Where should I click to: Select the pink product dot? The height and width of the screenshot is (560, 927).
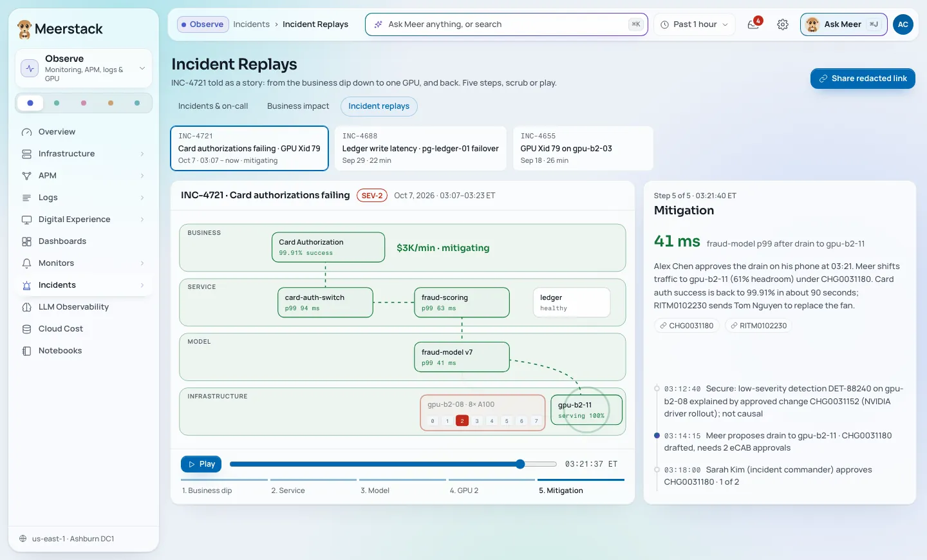point(84,103)
